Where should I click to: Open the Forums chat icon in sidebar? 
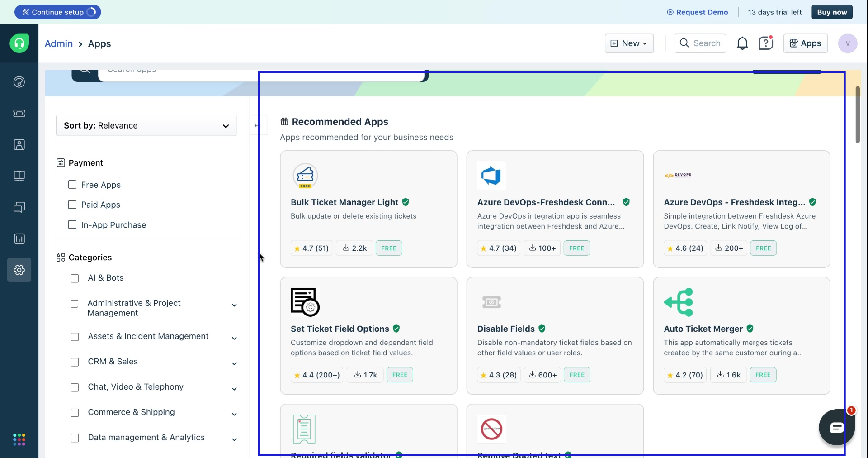pyautogui.click(x=19, y=207)
